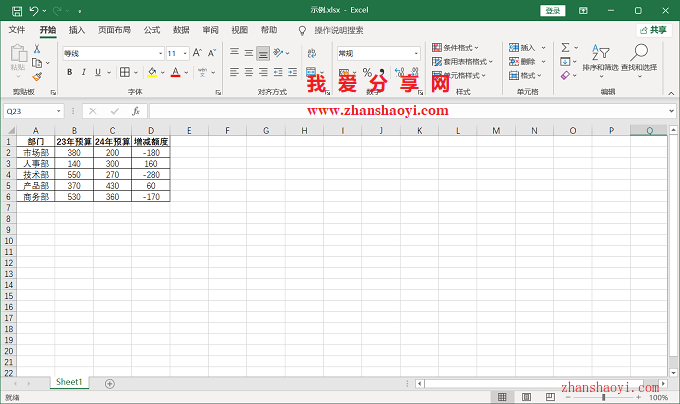Click the 共享 share button
This screenshot has height=404, width=680.
(654, 30)
